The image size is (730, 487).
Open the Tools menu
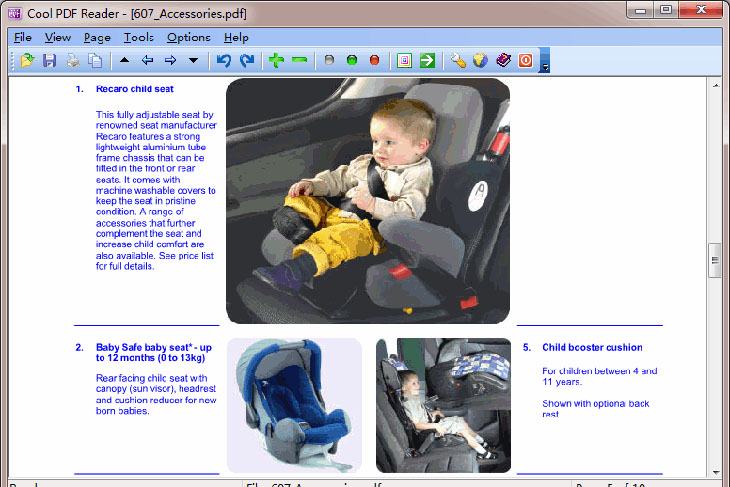[x=139, y=37]
